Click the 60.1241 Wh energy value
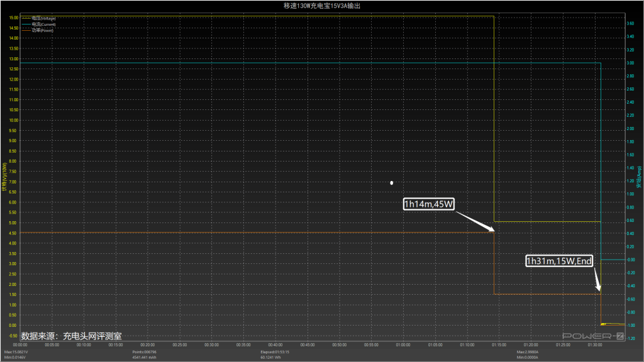Screen dimensions: 644x362 270,358
